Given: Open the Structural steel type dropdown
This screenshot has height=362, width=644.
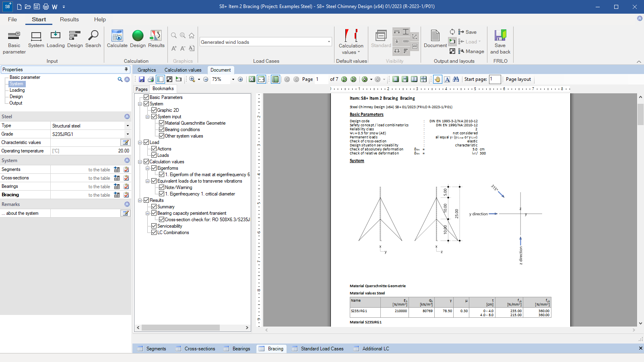Looking at the screenshot, I should (128, 125).
